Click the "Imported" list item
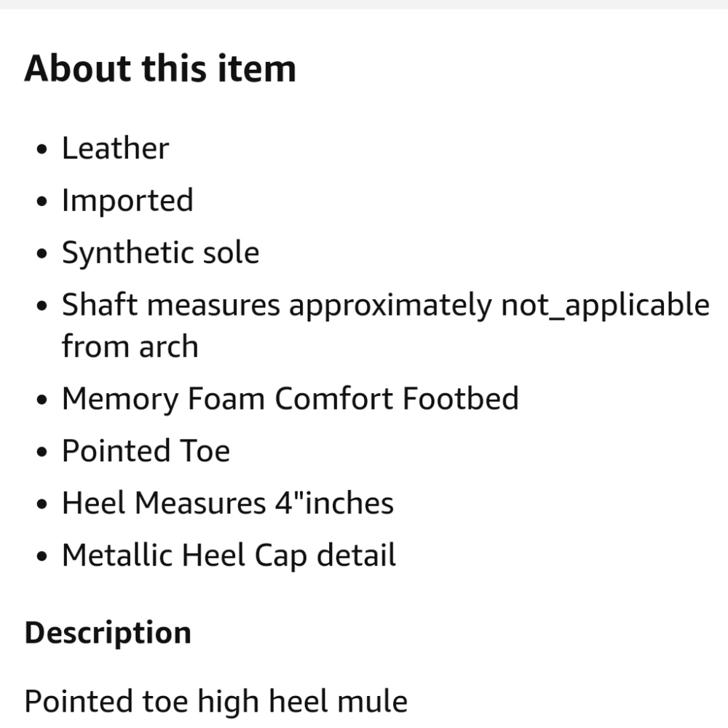 (x=127, y=201)
